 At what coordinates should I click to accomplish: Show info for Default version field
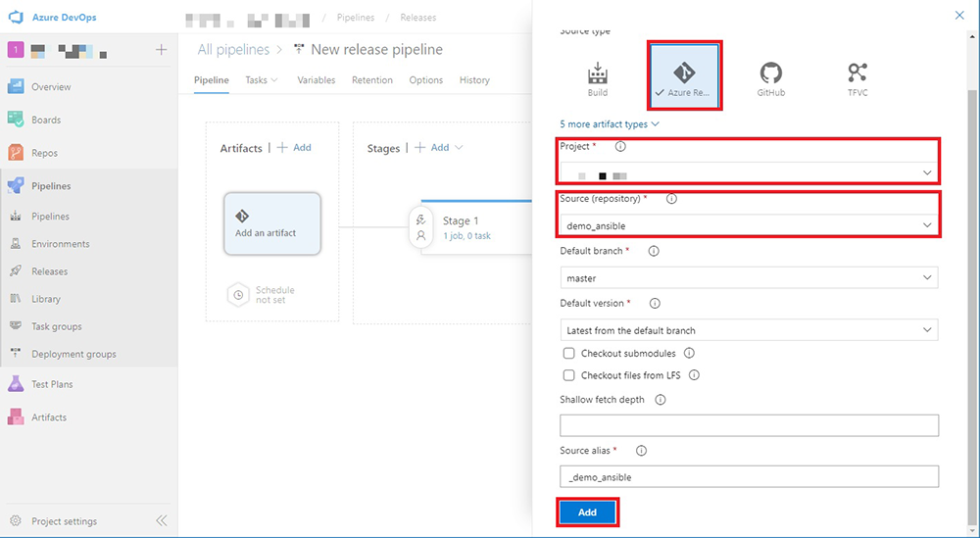coord(655,303)
